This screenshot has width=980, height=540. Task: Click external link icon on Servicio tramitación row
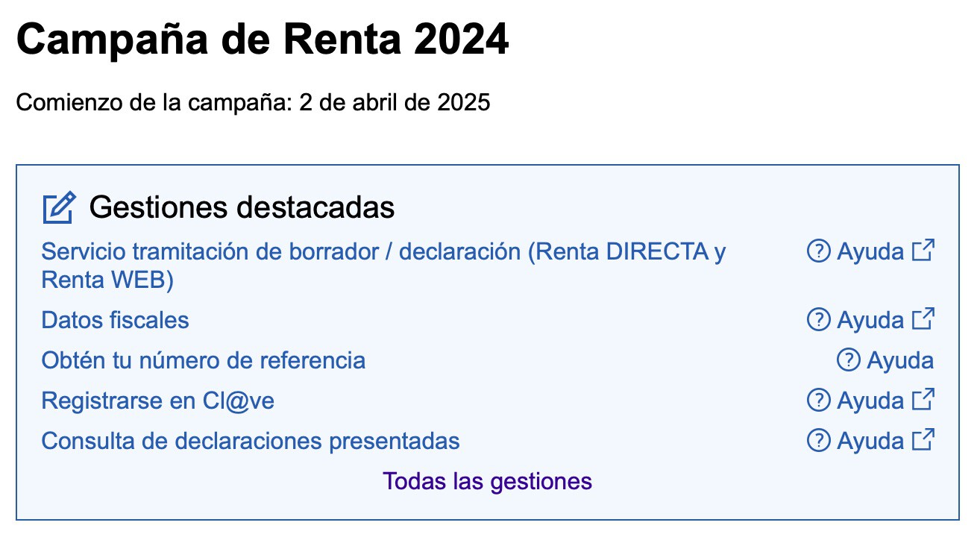click(x=923, y=251)
